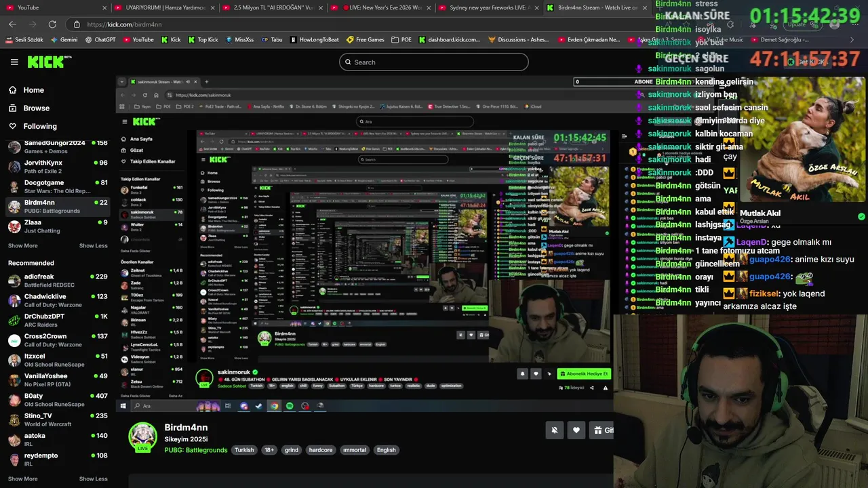View site information lock icon
The image size is (868, 488).
77,24
